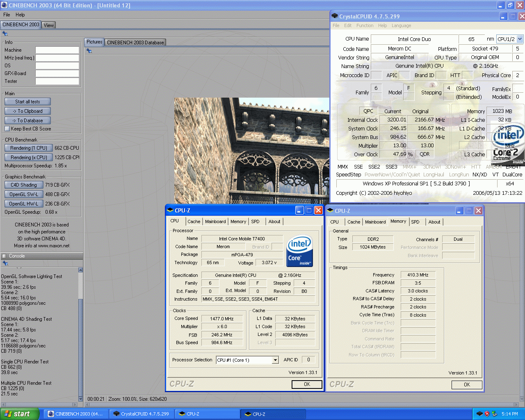Click the To Database button
Screen dimensions: 525x420
(x=27, y=121)
